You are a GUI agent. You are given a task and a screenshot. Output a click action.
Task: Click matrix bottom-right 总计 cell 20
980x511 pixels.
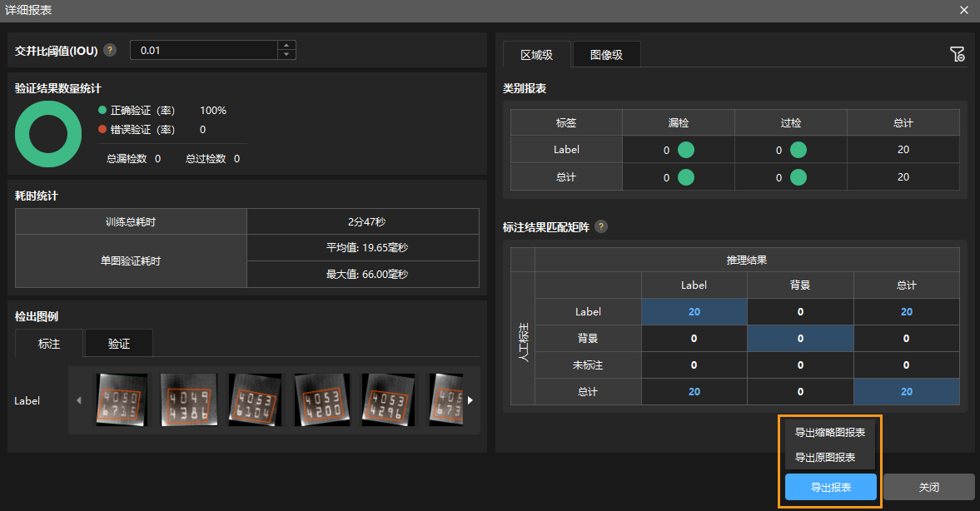pos(906,392)
